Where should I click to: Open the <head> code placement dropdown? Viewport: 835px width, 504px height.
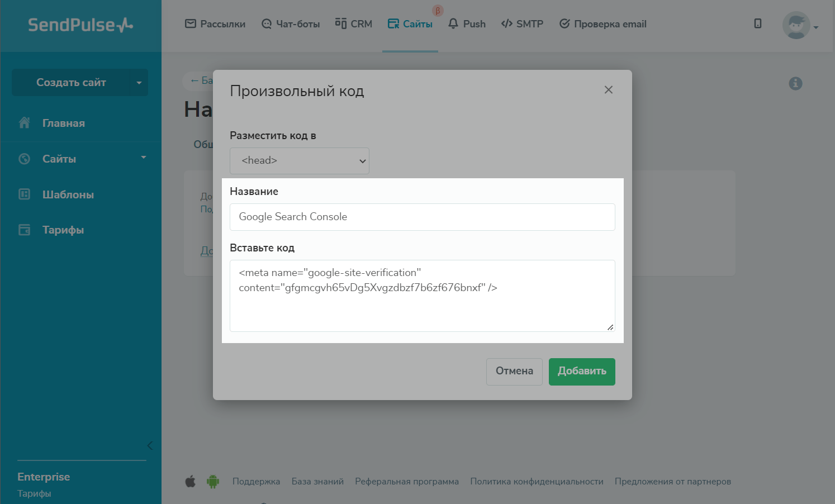300,161
